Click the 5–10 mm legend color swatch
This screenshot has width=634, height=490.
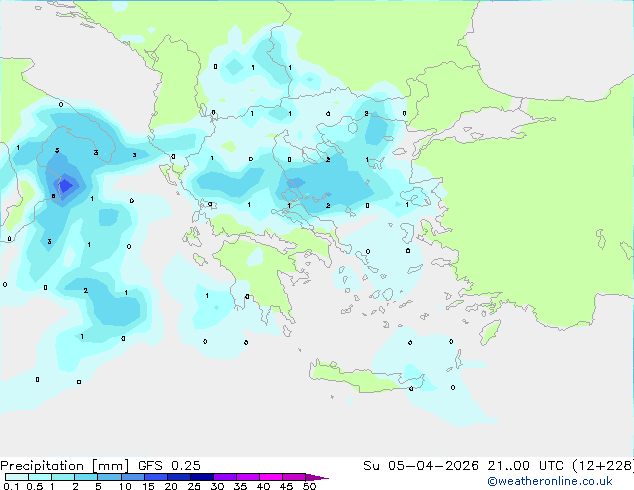[x=109, y=477]
